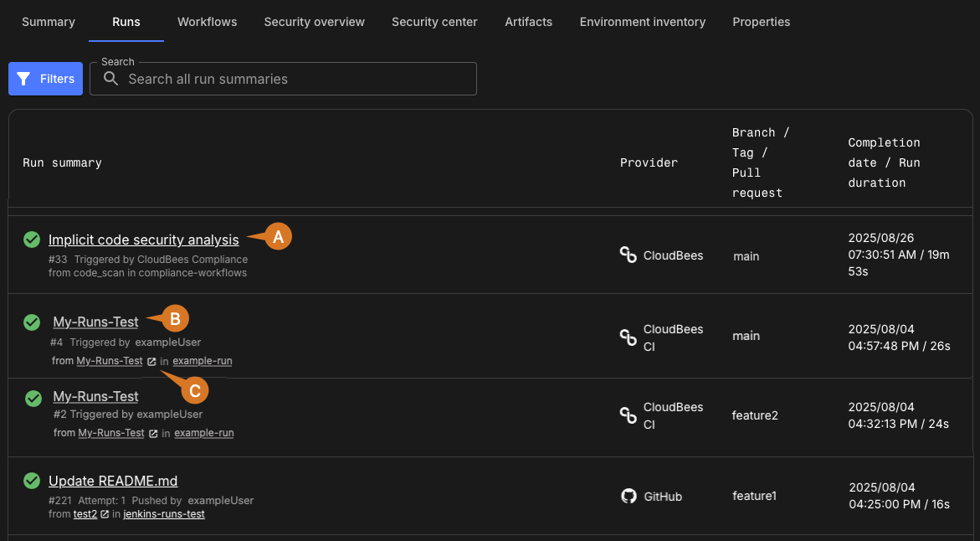The width and height of the screenshot is (980, 541).
Task: Click CloudBees CI icon in feature2 row
Action: (629, 415)
